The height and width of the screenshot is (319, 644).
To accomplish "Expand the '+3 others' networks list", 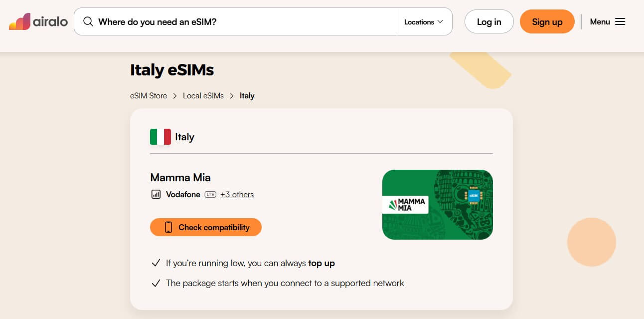I will point(237,195).
